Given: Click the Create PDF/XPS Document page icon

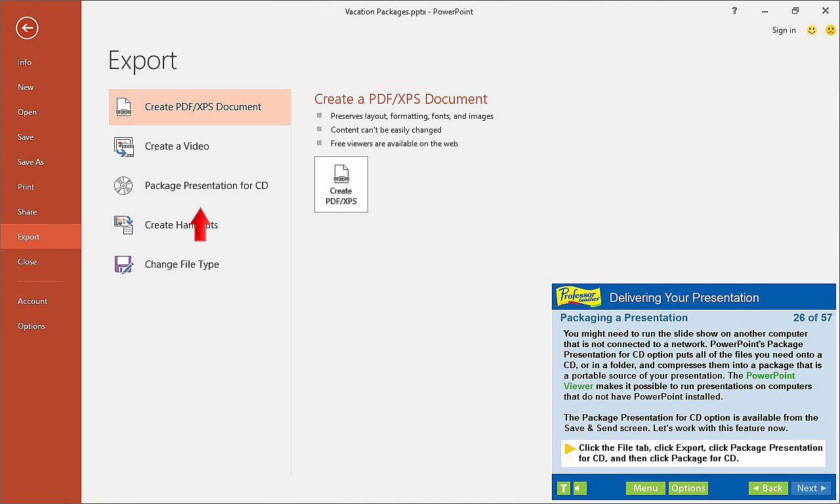Looking at the screenshot, I should 123,107.
